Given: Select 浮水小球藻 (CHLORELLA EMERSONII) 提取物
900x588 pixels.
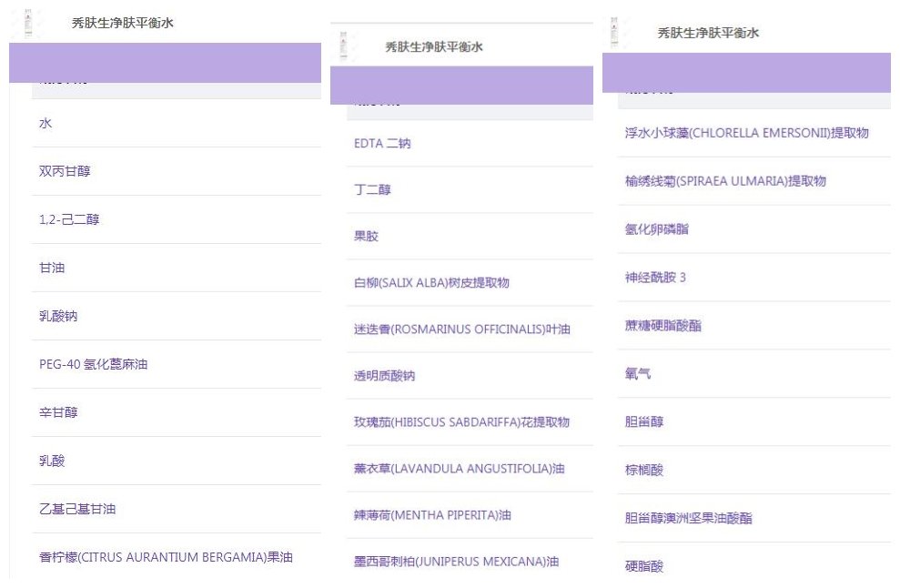Looking at the screenshot, I should [746, 133].
